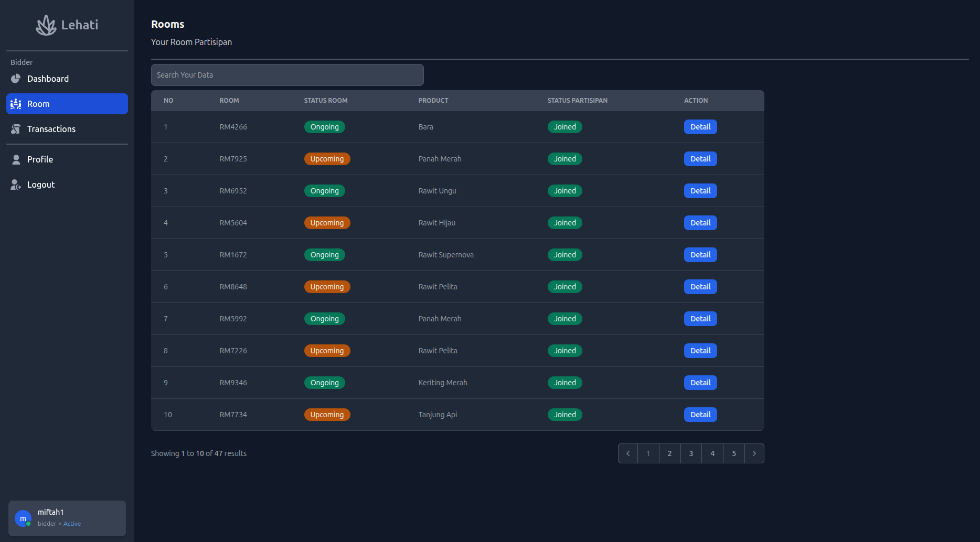Click the miftah1 user avatar

23,518
